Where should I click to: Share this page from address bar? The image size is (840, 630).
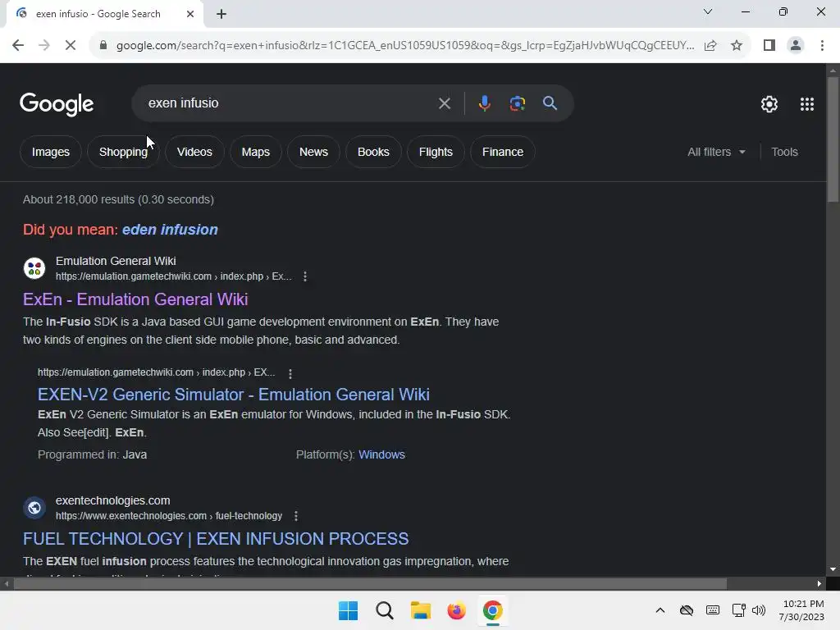pos(710,46)
